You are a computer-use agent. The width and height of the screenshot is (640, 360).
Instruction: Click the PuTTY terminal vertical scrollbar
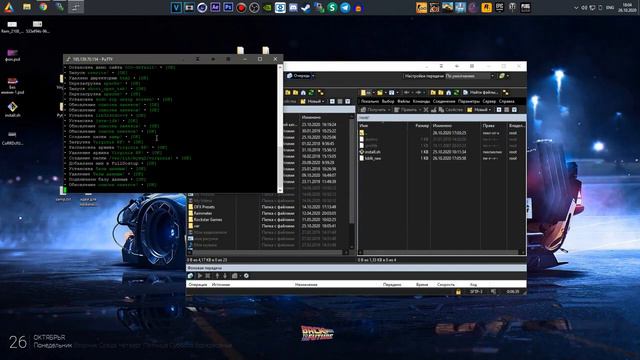tap(280, 128)
